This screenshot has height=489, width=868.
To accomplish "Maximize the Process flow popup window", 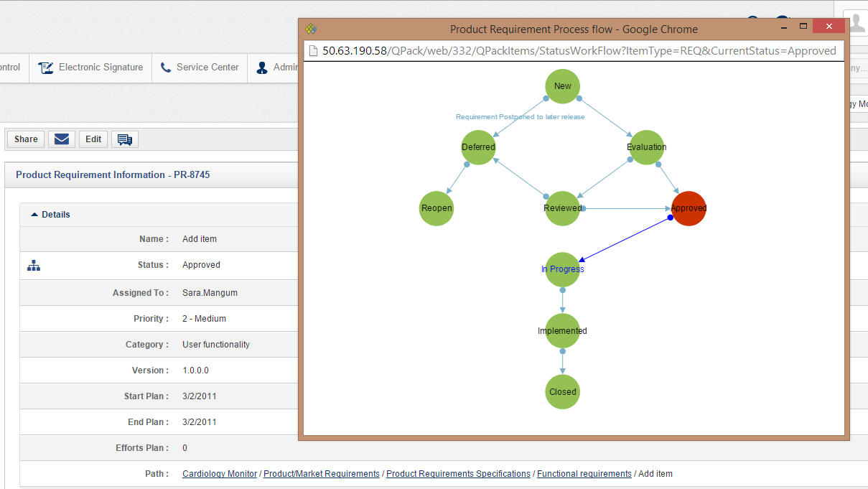I will pyautogui.click(x=803, y=27).
